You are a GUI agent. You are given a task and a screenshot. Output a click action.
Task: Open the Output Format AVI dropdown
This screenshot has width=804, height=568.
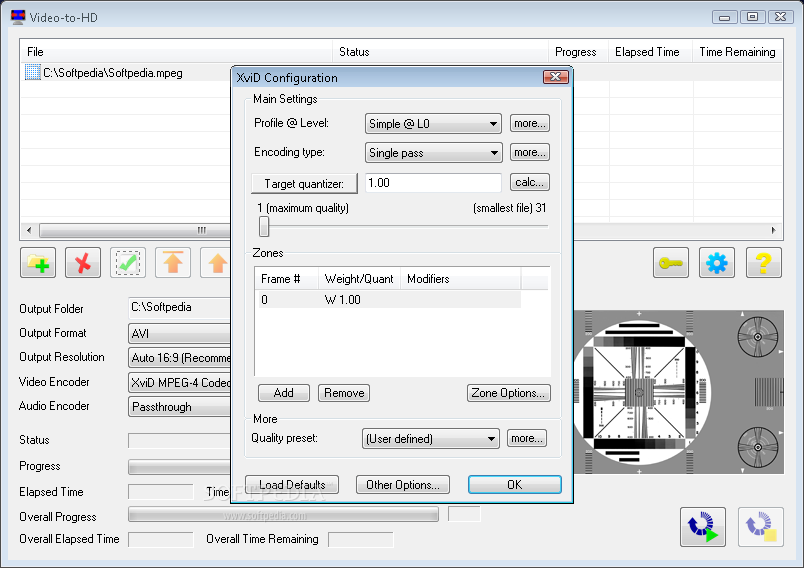179,334
